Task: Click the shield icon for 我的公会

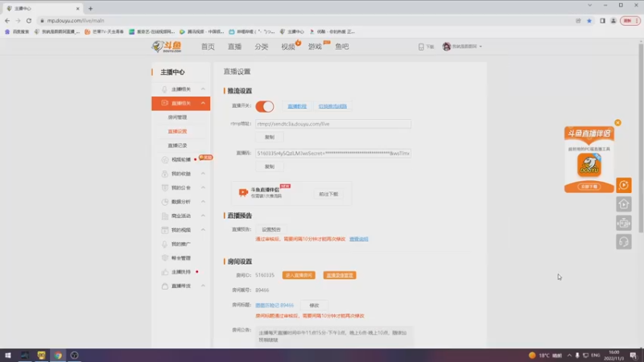Action: [x=165, y=187]
